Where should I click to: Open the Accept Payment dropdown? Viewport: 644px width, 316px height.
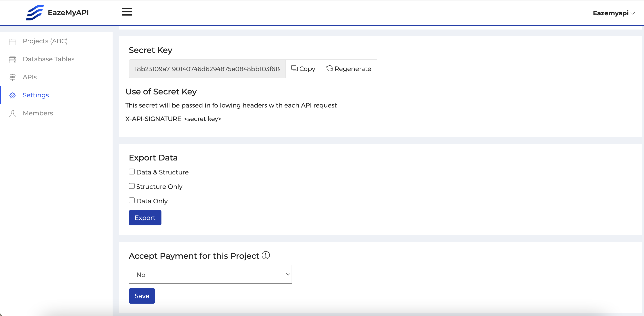point(210,274)
